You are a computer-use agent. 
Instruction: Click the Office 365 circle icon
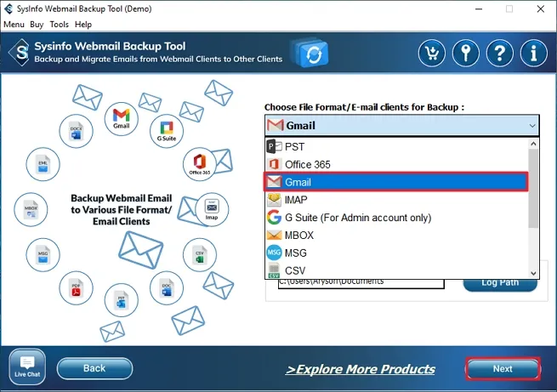pos(200,164)
